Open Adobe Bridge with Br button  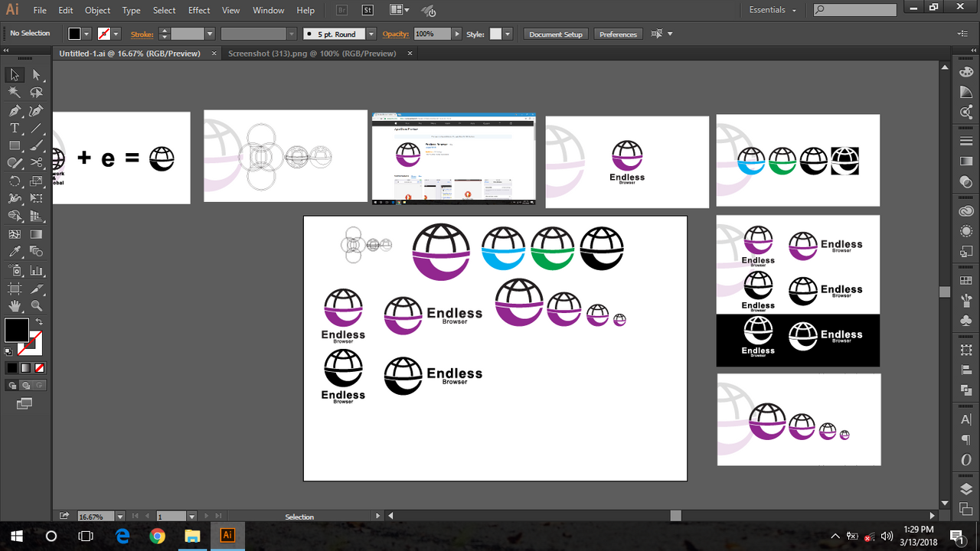pos(341,10)
